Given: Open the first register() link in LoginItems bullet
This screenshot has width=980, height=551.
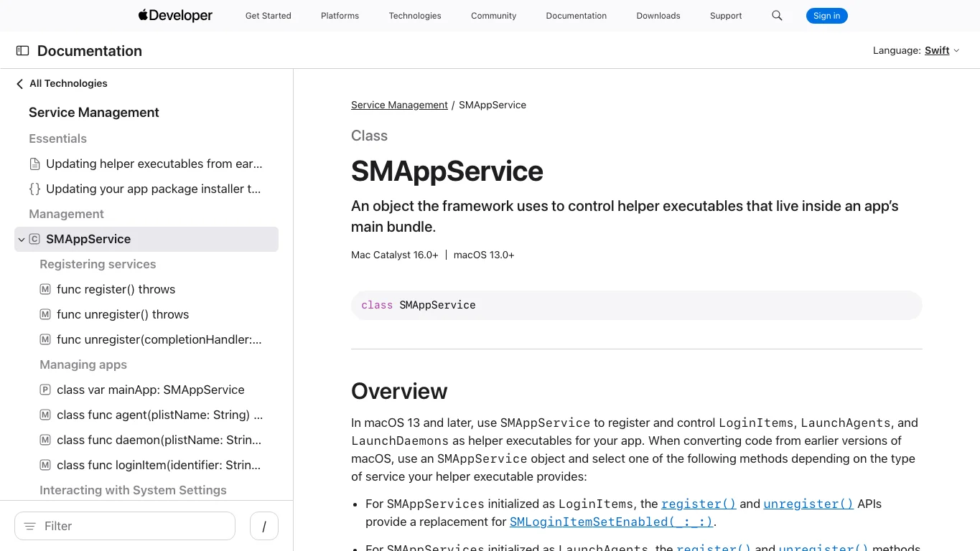Looking at the screenshot, I should (x=699, y=504).
